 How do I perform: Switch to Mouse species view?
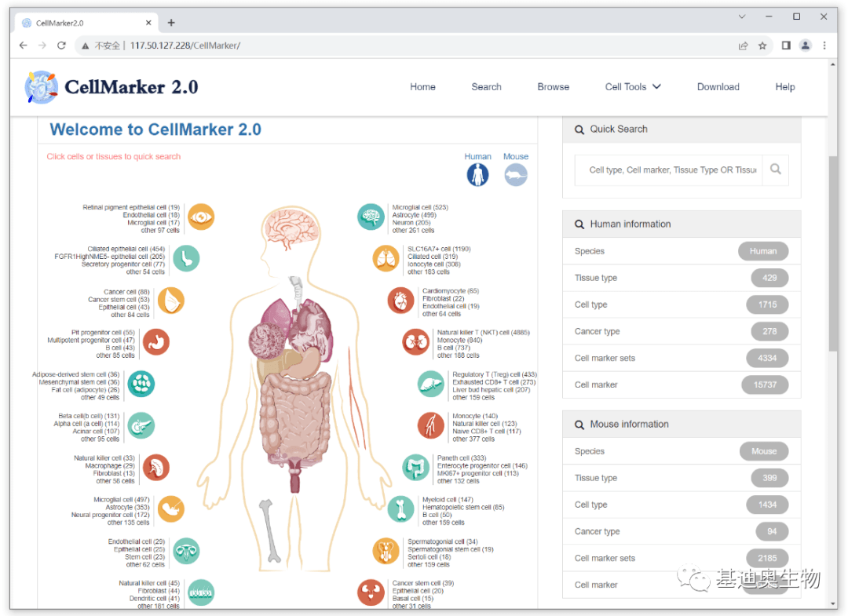(x=516, y=174)
